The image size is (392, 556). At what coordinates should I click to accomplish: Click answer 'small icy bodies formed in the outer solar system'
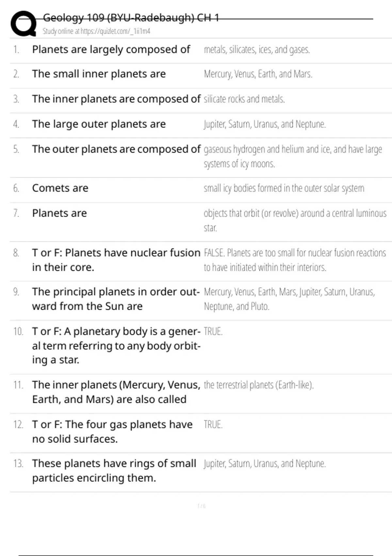[284, 188]
